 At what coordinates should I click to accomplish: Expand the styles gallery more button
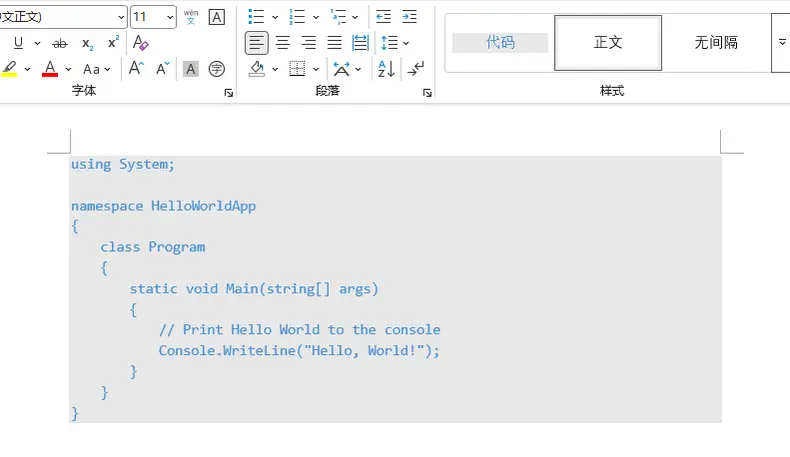(x=781, y=43)
